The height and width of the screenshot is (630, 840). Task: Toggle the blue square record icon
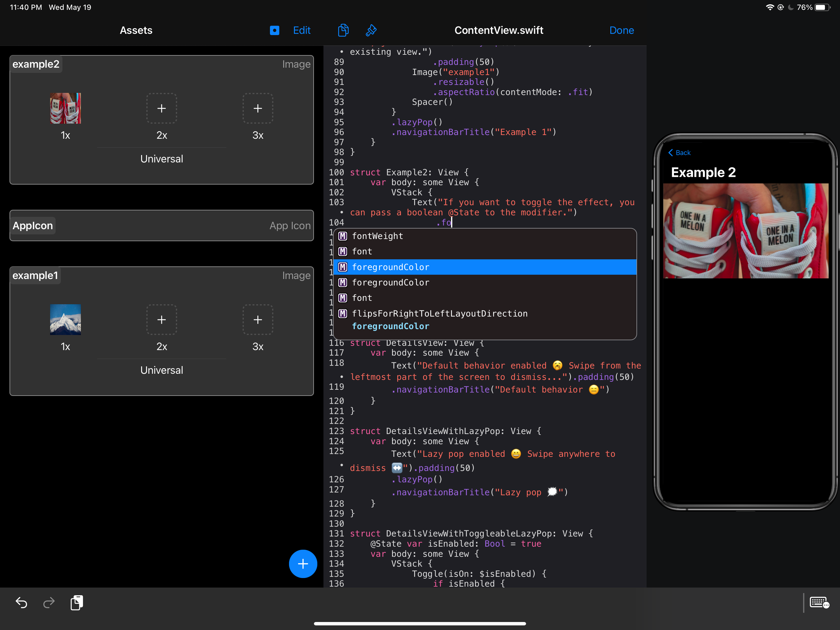(275, 30)
